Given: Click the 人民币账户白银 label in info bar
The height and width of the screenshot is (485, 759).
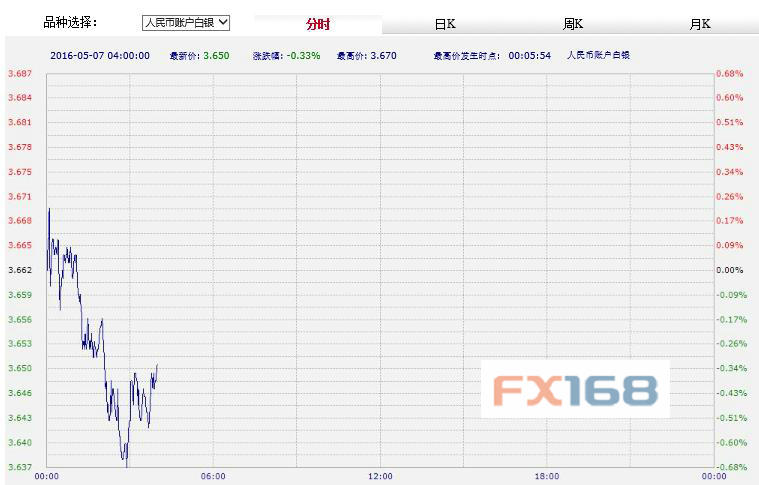Looking at the screenshot, I should click(598, 55).
